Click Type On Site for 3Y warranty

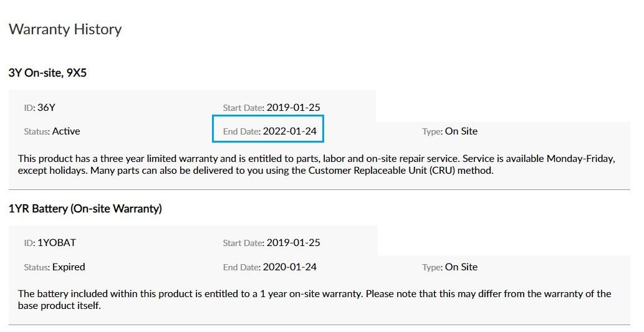[449, 131]
